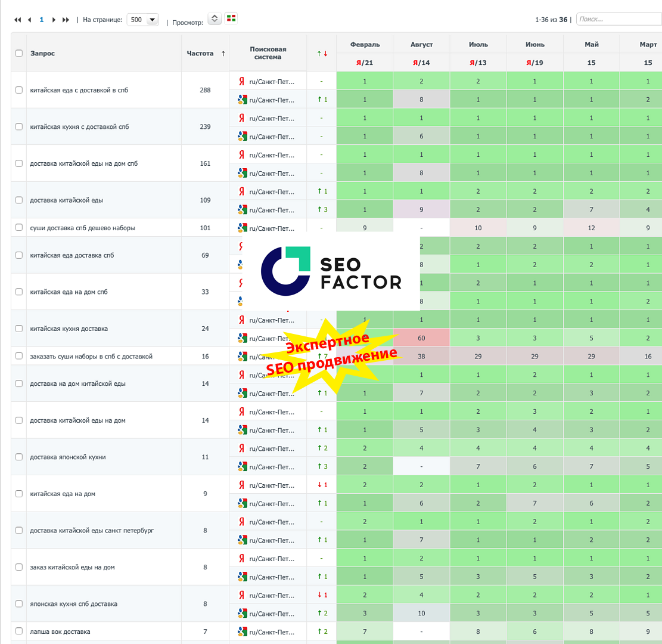
Task: Click the Поисковая система column header
Action: pos(268,53)
